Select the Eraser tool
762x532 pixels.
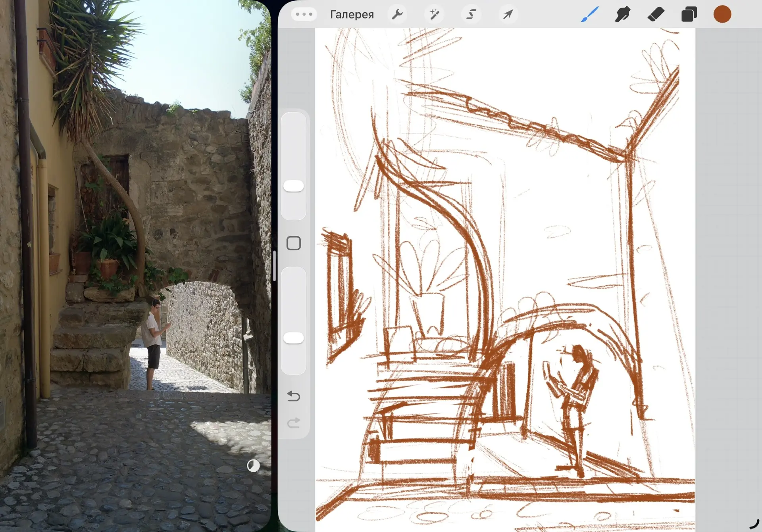tap(656, 15)
